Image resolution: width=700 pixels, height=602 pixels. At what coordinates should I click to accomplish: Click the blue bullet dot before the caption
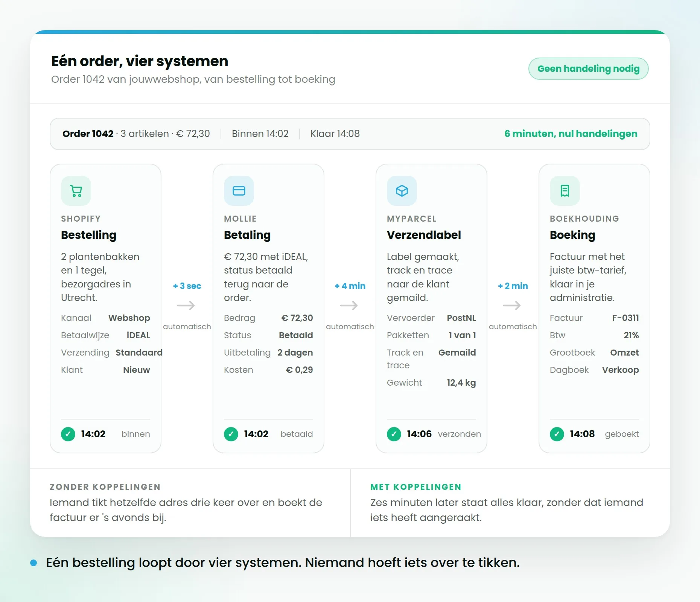coord(33,563)
